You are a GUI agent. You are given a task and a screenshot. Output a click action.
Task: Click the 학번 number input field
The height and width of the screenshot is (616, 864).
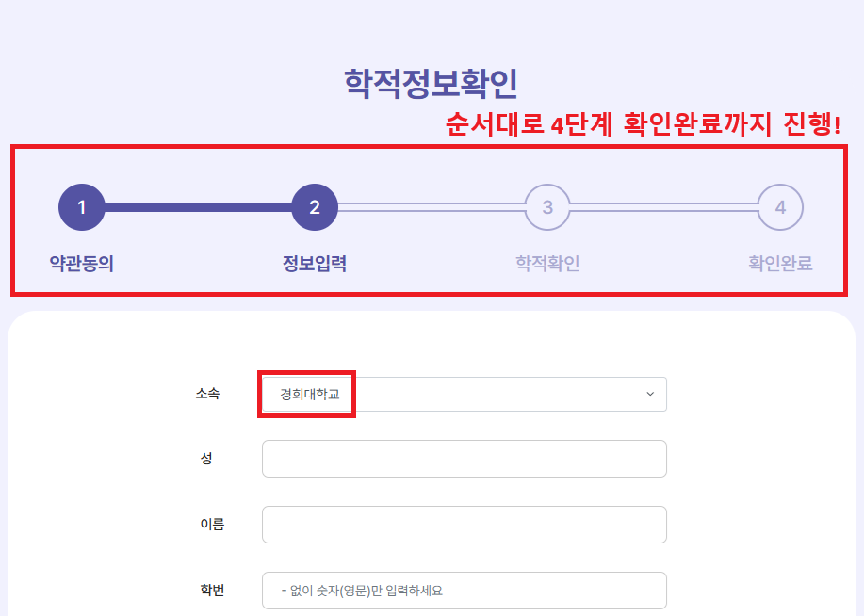(465, 591)
